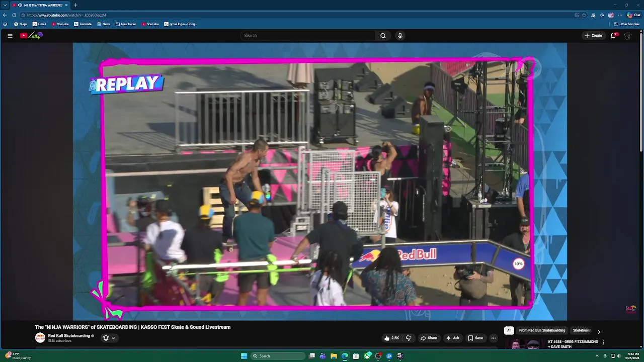Open the Maps bookmark

point(20,24)
